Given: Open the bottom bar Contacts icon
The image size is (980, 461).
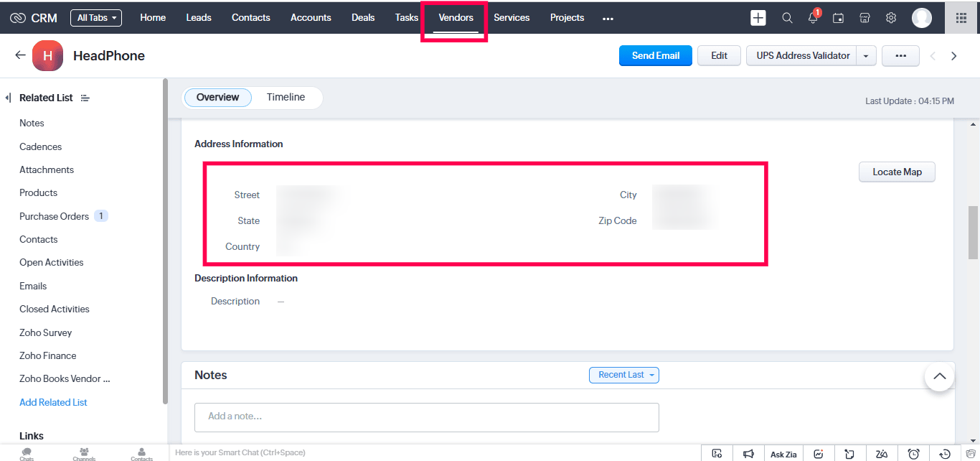Looking at the screenshot, I should pos(141,454).
